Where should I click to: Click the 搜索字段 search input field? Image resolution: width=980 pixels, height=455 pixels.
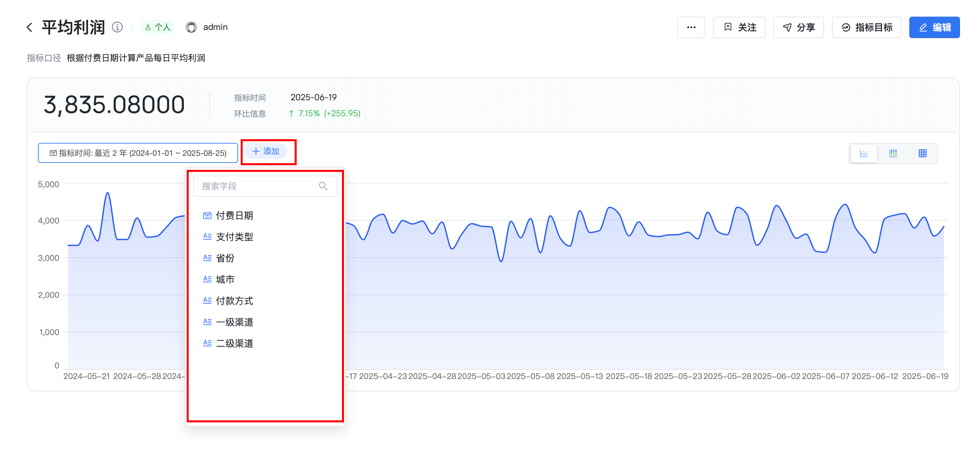click(x=255, y=186)
